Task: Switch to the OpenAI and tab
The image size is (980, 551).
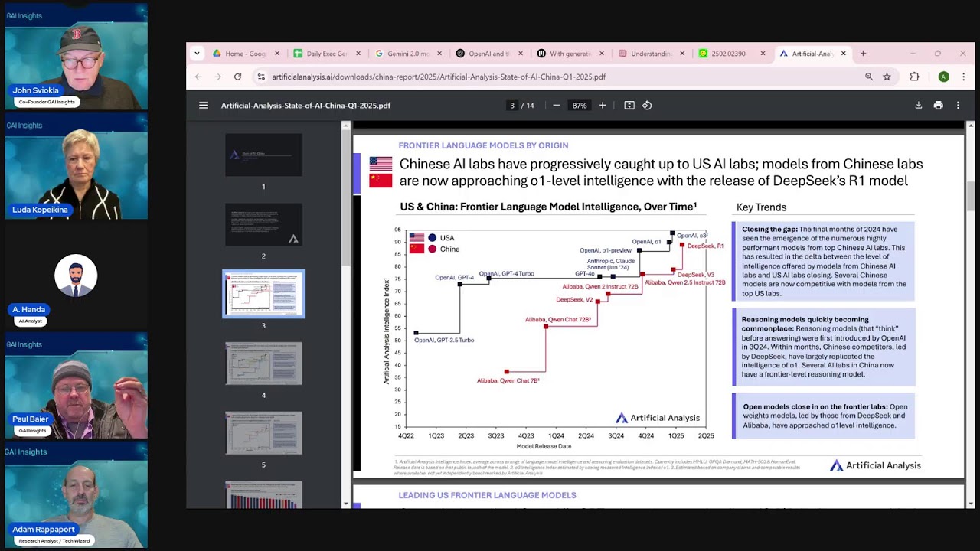Action: [x=489, y=54]
